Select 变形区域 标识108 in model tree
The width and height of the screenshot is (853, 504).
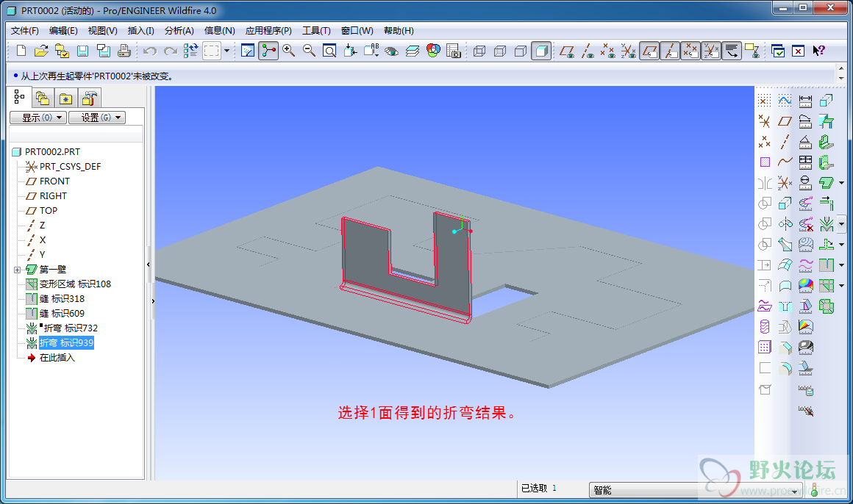(75, 284)
